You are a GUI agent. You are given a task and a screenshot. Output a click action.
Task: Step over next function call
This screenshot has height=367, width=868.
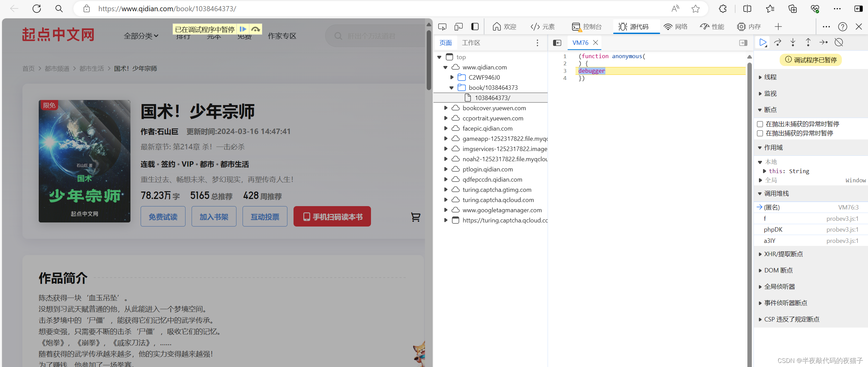tap(778, 43)
